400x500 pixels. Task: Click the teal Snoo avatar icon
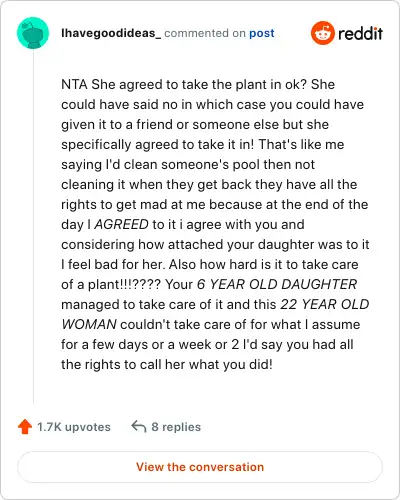33,33
